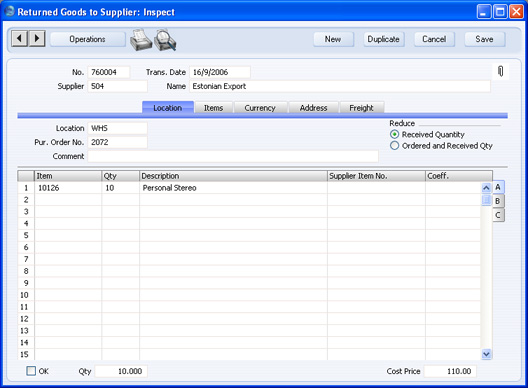Switch to the Items tab
The image size is (528, 388).
(x=213, y=108)
